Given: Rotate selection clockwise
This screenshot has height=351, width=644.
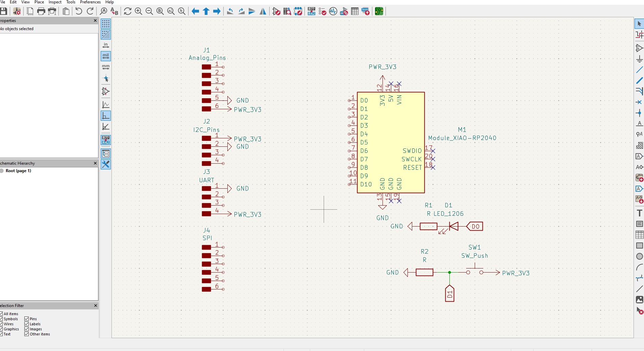Looking at the screenshot, I should click(241, 11).
